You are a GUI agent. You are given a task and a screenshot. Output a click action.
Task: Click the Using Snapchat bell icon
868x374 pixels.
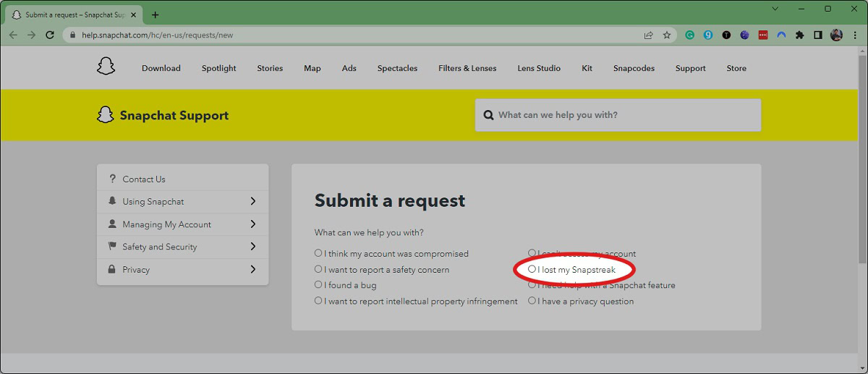pos(112,201)
